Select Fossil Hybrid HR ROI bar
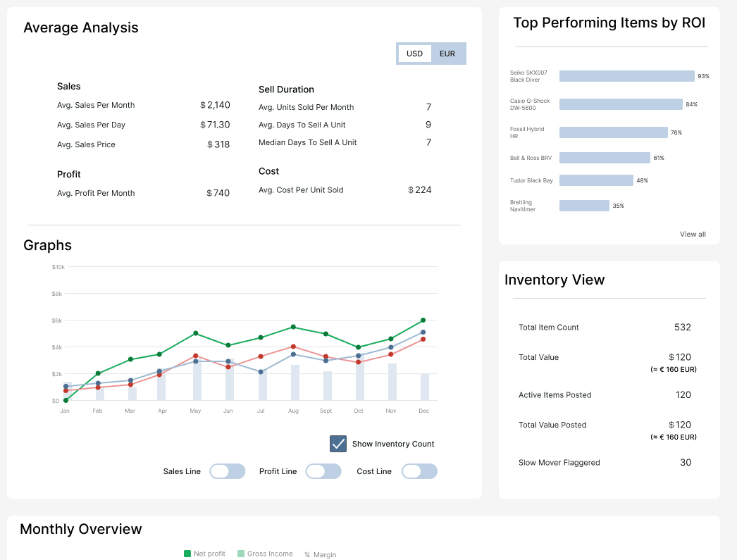Viewport: 737px width, 560px height. click(x=614, y=132)
